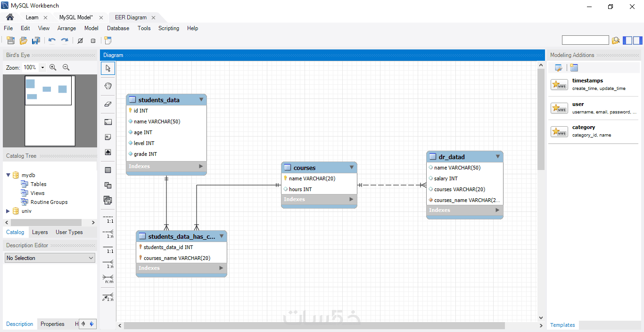Select the place routine group tool
644x332 pixels.
[108, 201]
